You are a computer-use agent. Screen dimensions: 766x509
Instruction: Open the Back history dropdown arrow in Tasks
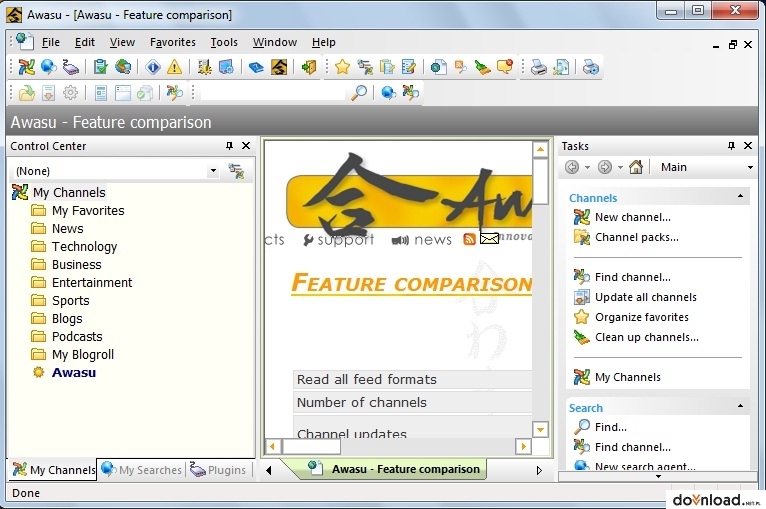pos(587,167)
